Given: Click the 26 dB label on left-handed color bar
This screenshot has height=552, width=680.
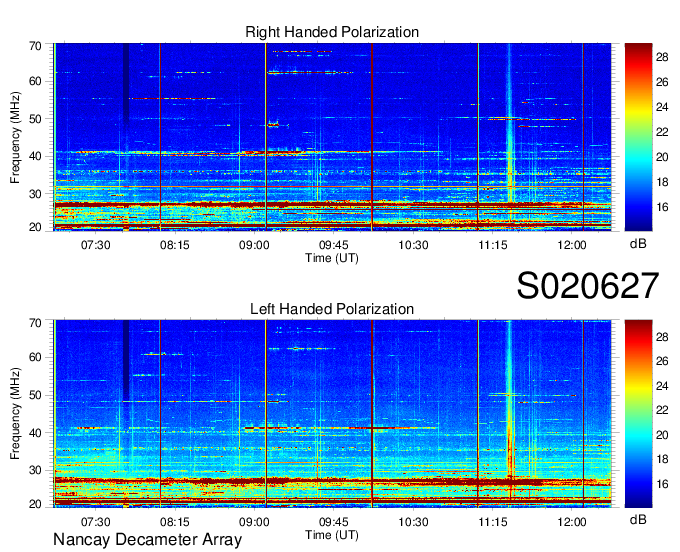Looking at the screenshot, I should point(662,361).
